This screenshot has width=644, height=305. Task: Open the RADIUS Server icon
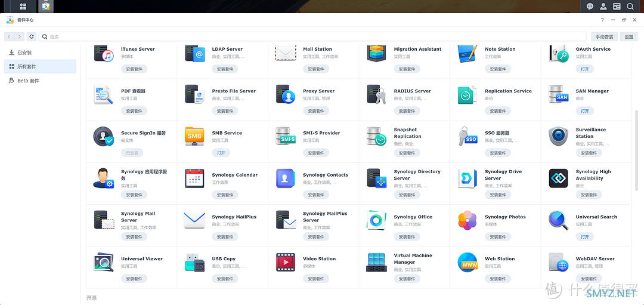pyautogui.click(x=377, y=94)
